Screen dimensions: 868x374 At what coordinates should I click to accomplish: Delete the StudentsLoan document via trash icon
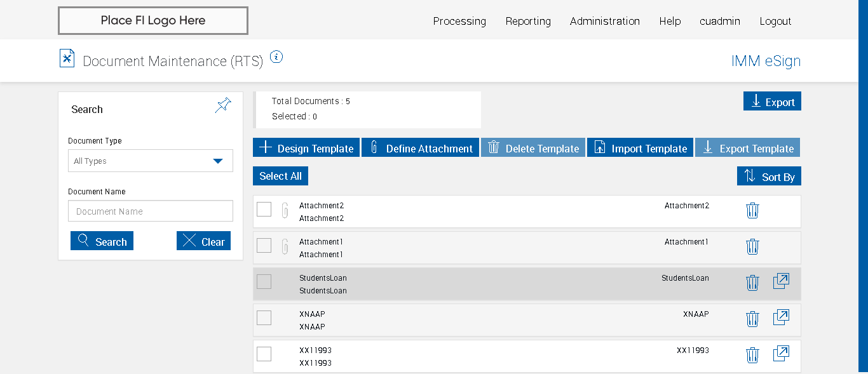coord(752,283)
